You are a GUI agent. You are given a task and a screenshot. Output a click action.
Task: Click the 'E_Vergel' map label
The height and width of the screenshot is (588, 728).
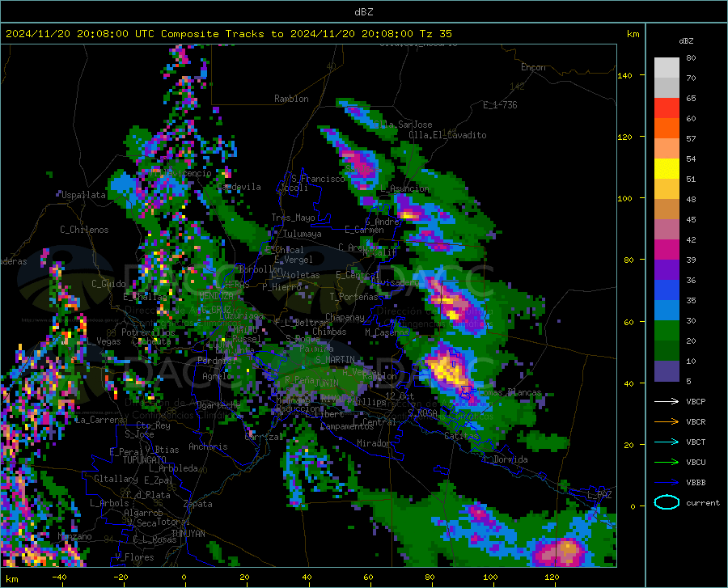tap(294, 260)
